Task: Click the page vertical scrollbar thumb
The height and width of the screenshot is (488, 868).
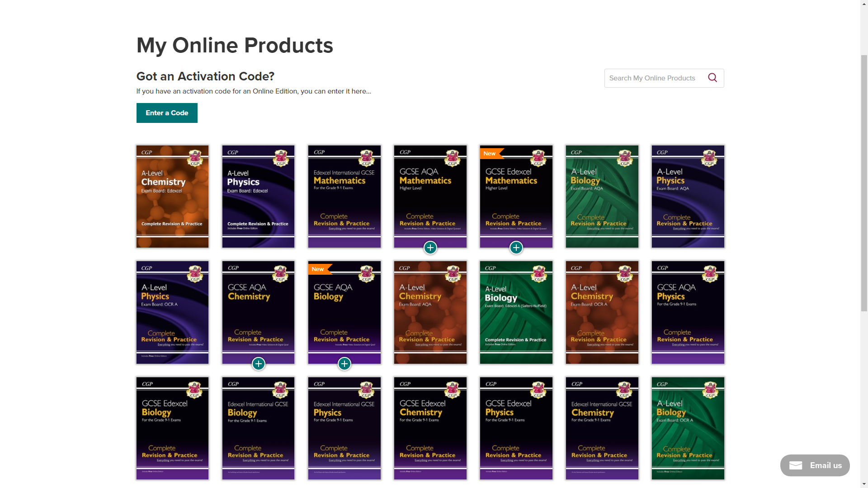Action: coord(864,183)
